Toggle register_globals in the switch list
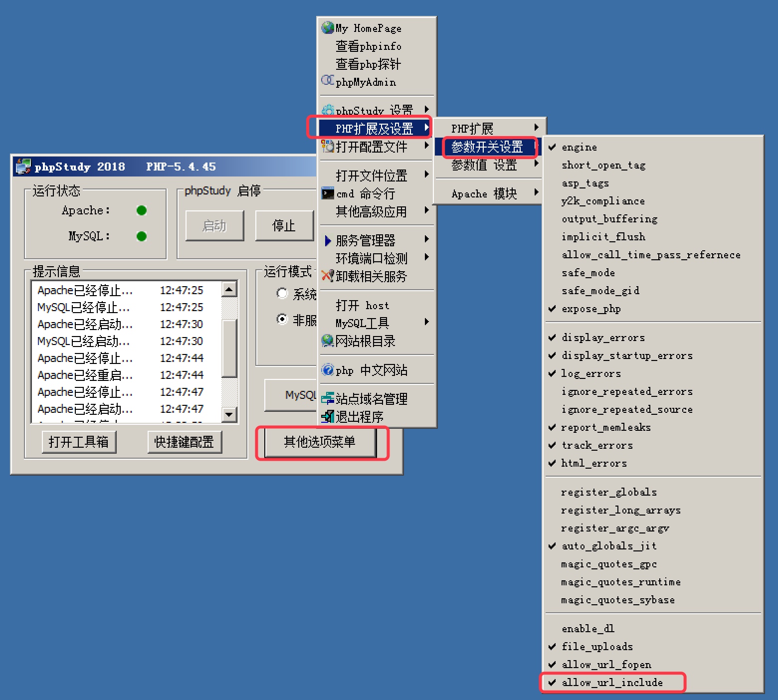 coord(653,492)
